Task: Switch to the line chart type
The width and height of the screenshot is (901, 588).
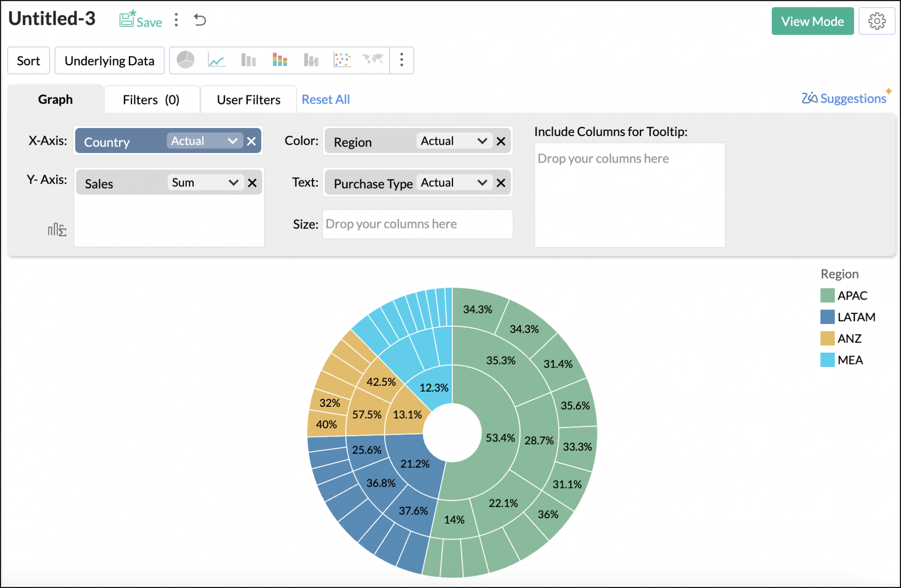Action: click(216, 60)
